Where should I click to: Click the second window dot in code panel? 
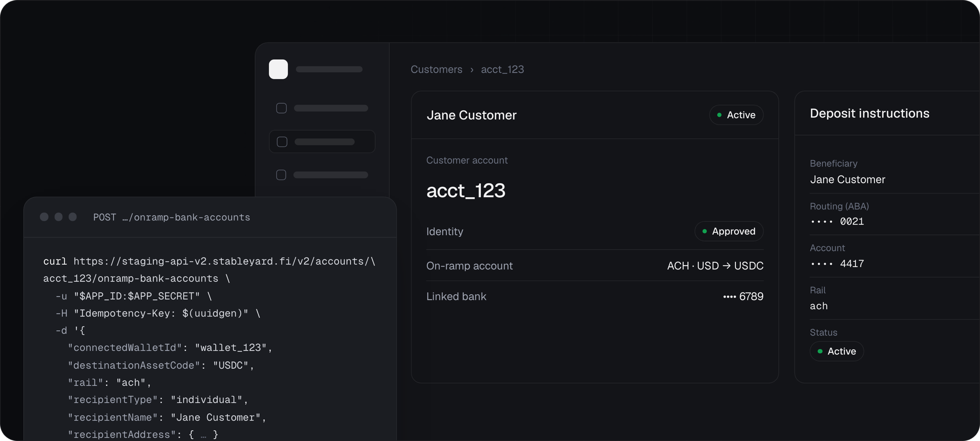coord(58,217)
